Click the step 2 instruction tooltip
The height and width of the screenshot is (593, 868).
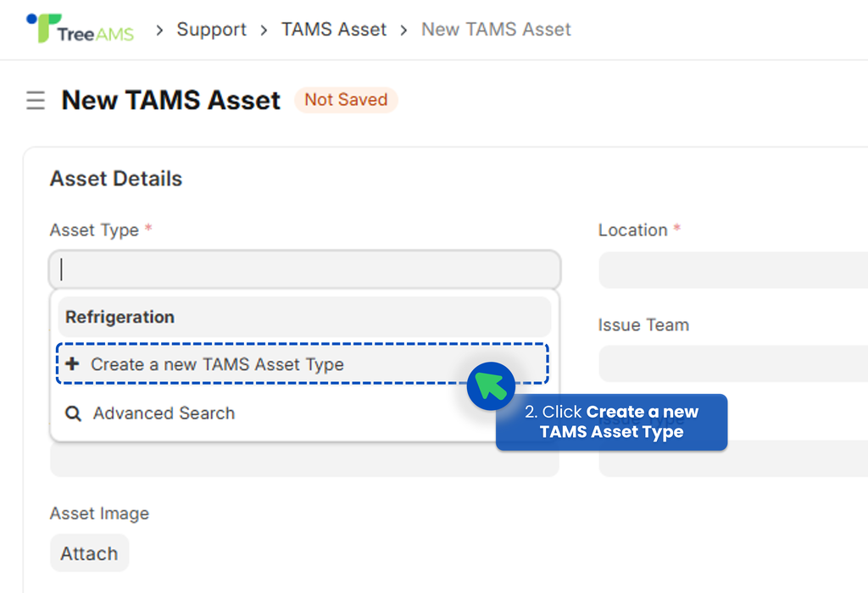pyautogui.click(x=612, y=422)
